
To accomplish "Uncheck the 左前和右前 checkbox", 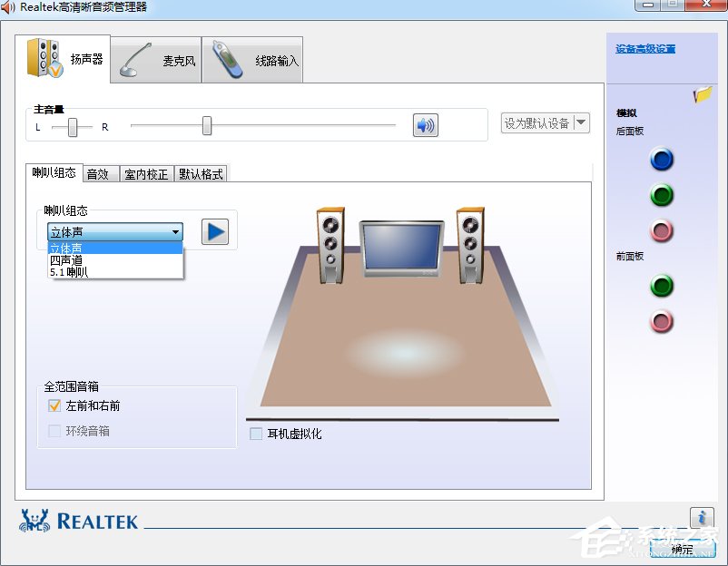I will tap(52, 405).
